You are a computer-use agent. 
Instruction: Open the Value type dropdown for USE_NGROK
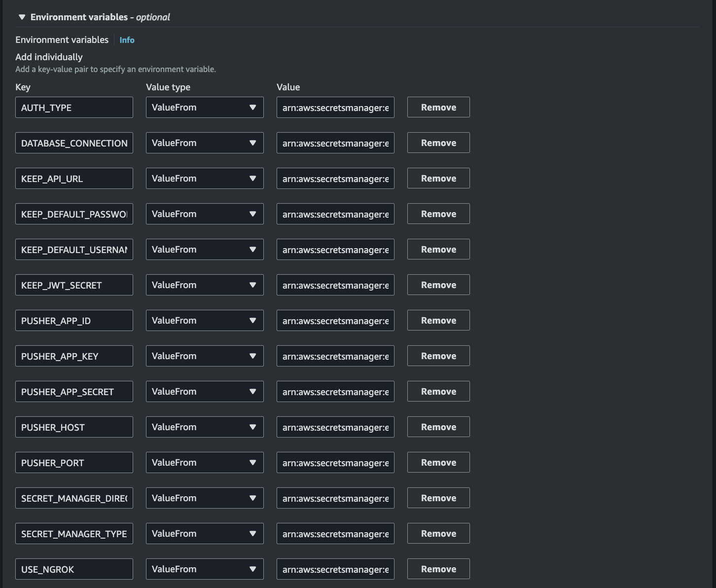tap(204, 569)
